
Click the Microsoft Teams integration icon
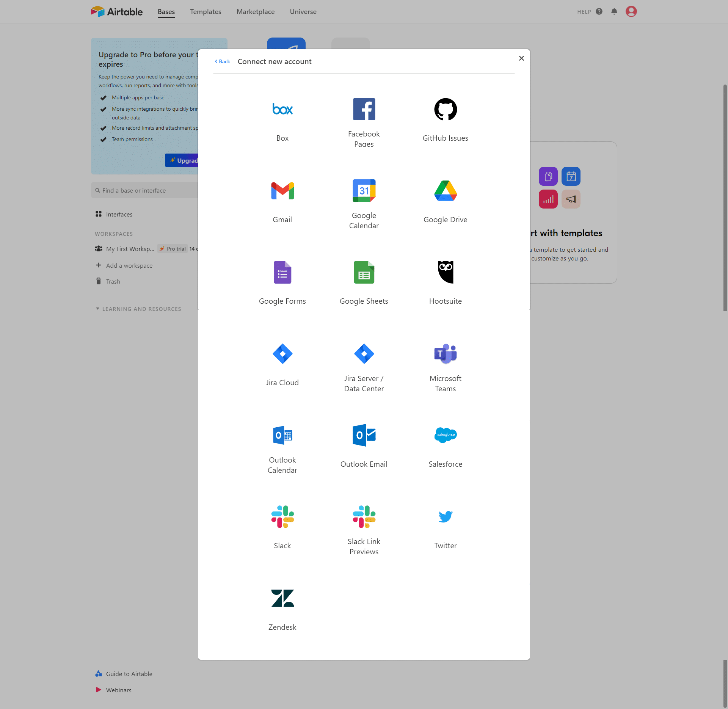click(445, 353)
